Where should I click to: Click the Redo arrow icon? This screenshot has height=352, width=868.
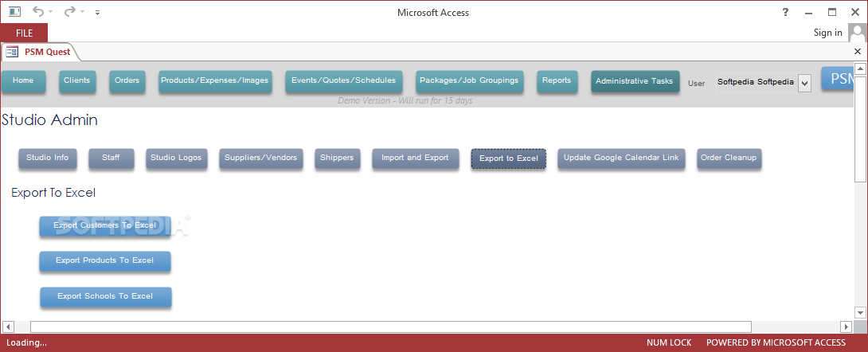(x=70, y=12)
